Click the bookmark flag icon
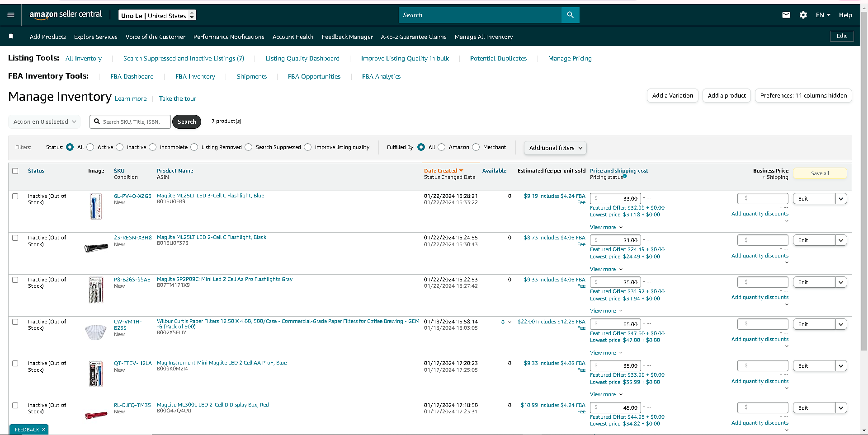868x435 pixels. pyautogui.click(x=11, y=36)
